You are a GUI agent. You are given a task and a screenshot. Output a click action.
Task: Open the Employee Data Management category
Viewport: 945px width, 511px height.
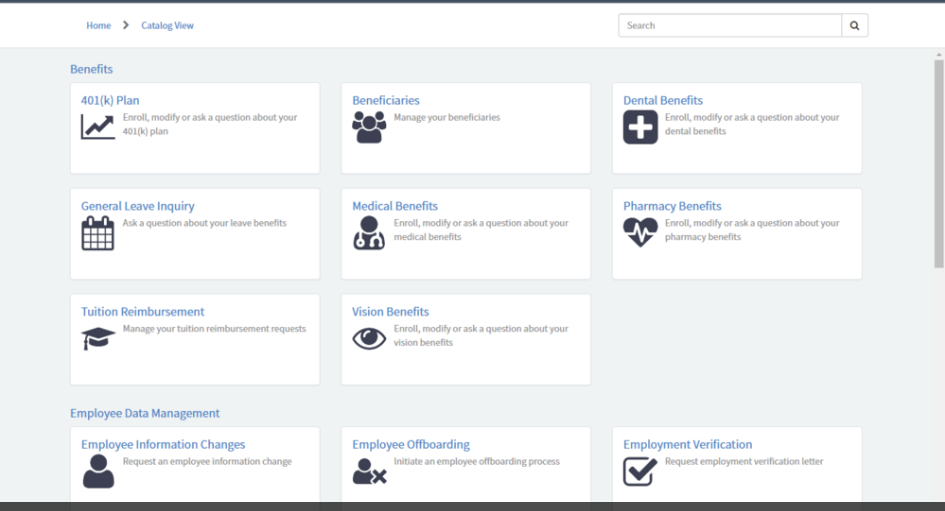pos(145,413)
